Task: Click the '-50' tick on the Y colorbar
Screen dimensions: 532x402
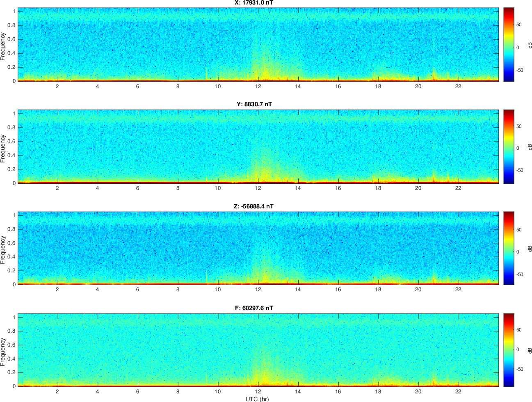Action: point(520,170)
